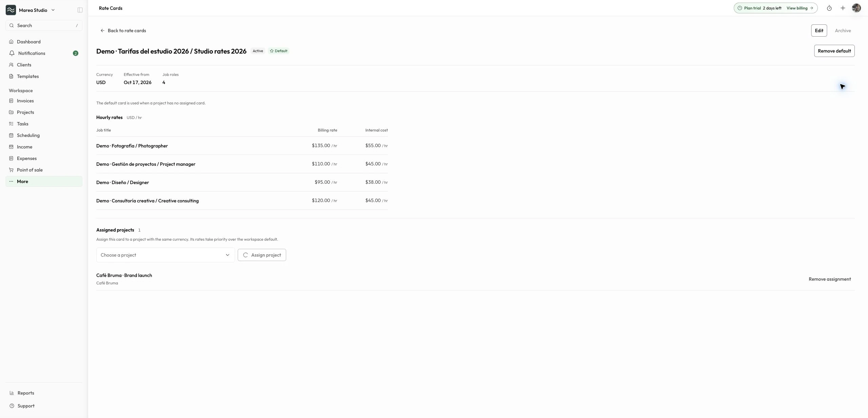This screenshot has width=868, height=418.
Task: Click Back to rate cards link
Action: coord(123,31)
